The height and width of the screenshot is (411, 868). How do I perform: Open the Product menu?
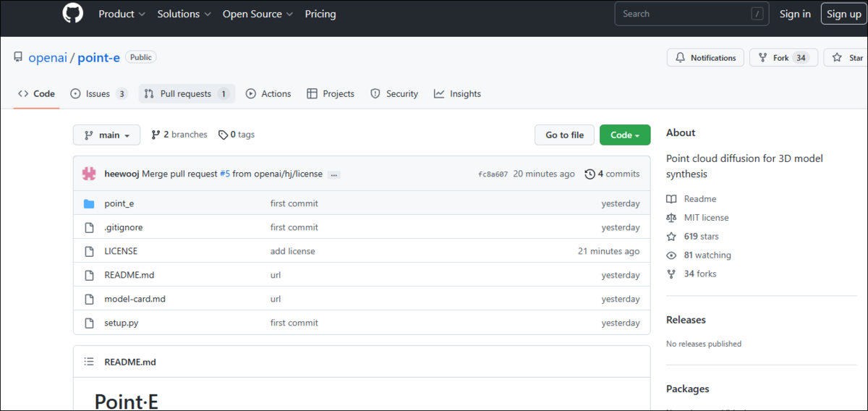(x=122, y=14)
